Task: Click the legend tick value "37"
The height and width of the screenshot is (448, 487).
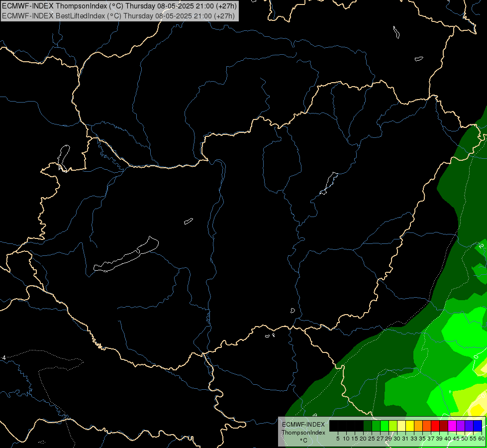Action: click(431, 439)
